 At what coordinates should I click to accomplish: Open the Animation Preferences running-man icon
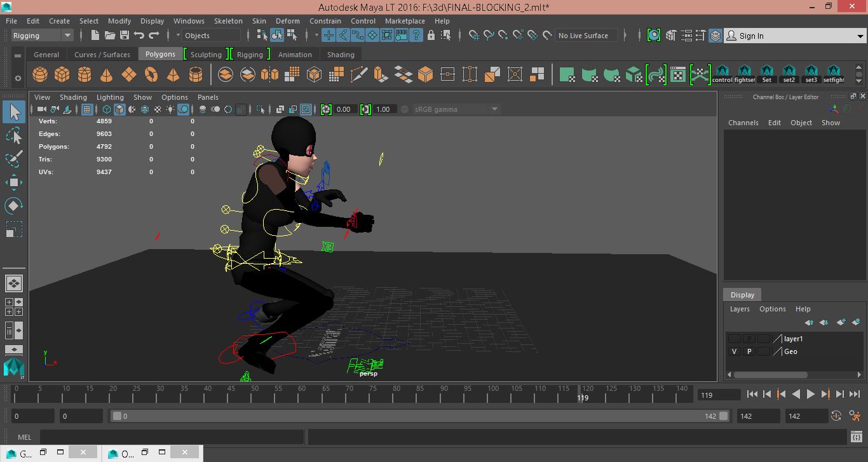[x=855, y=416]
